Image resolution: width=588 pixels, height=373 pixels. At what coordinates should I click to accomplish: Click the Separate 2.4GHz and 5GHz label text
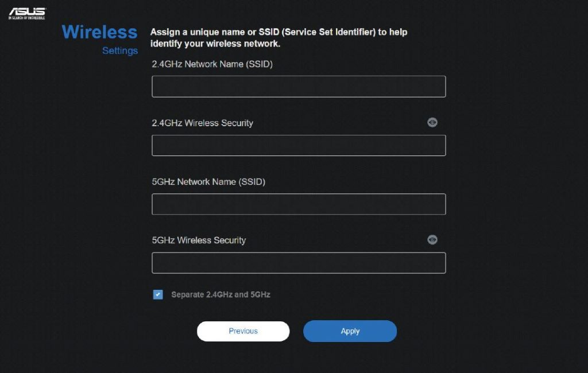pos(220,294)
